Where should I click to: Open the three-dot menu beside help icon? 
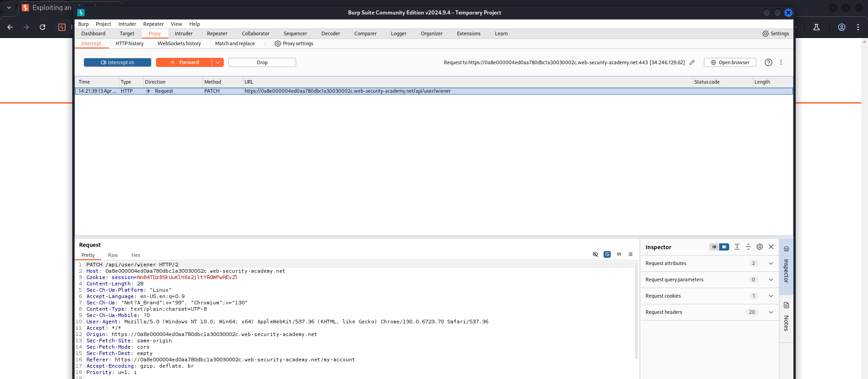pos(781,62)
